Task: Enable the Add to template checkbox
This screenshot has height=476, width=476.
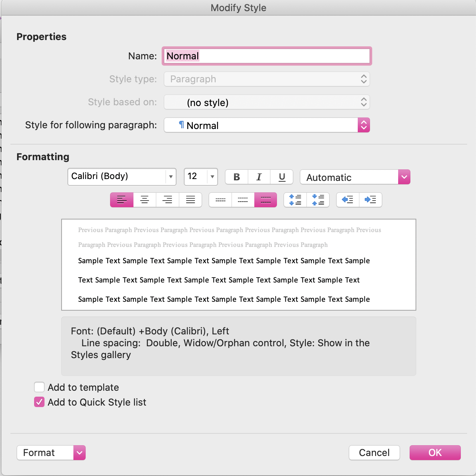Action: pos(39,387)
